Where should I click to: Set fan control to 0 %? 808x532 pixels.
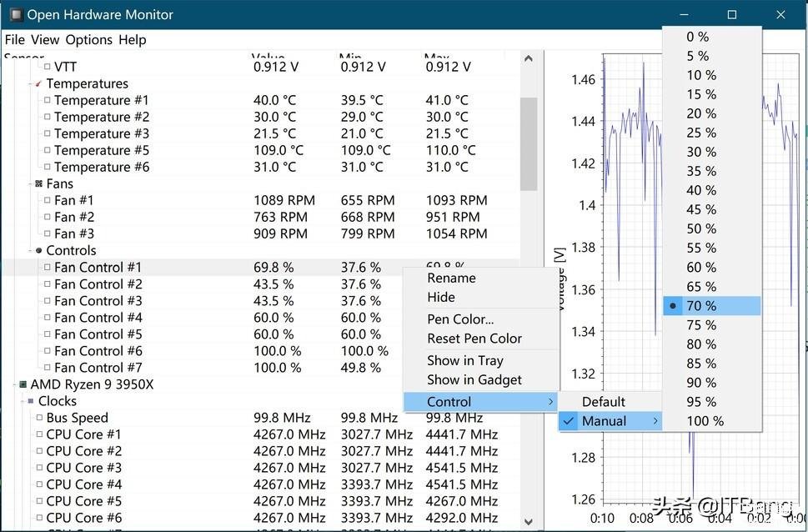tap(712, 37)
